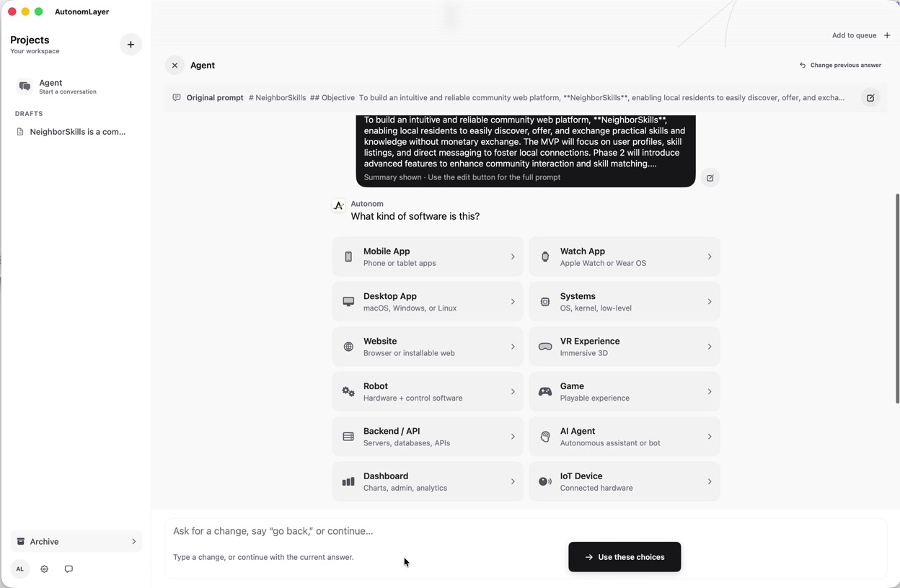Click Change previous answer link
The width and height of the screenshot is (900, 588).
pyautogui.click(x=840, y=66)
